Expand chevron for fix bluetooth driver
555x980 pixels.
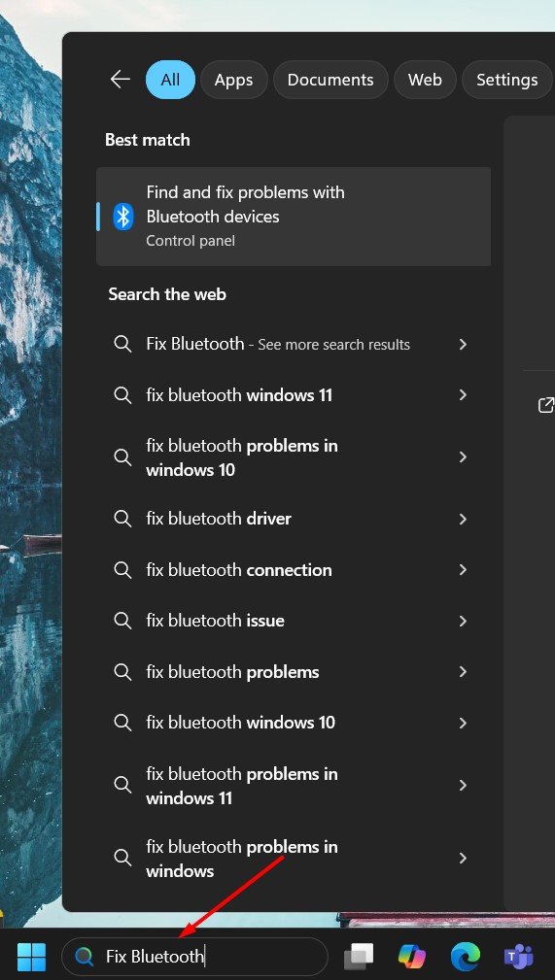pos(463,519)
